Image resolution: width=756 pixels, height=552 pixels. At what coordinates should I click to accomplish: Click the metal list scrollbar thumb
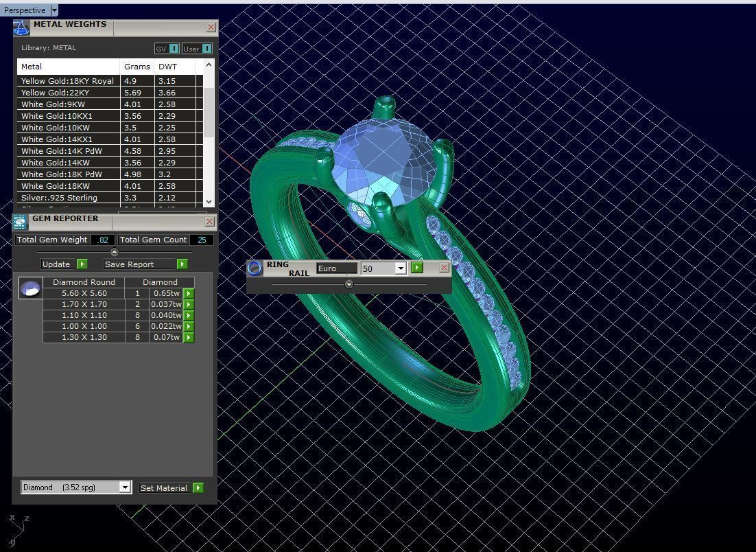[209, 113]
